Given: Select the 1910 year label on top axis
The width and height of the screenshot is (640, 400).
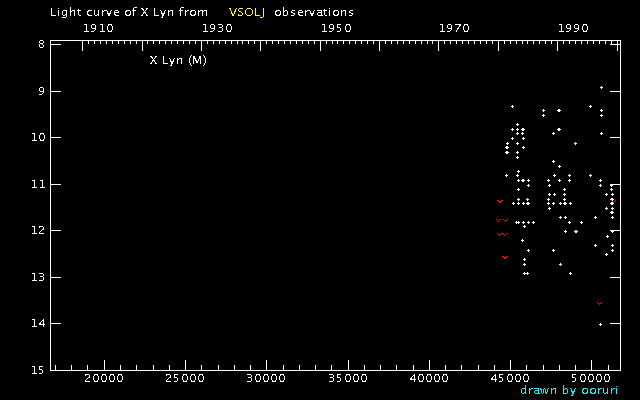Looking at the screenshot, I should pos(97,27).
